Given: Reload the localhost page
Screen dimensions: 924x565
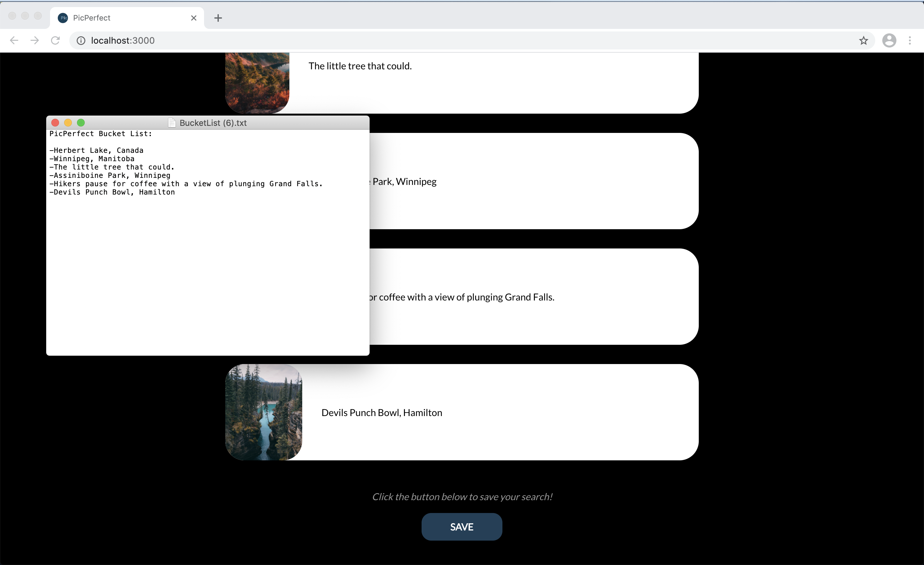Looking at the screenshot, I should [55, 40].
